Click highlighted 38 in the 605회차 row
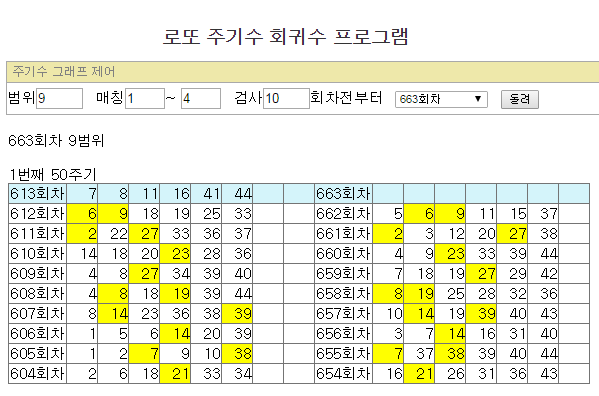Screen dimensions: 599x396 (x=237, y=354)
